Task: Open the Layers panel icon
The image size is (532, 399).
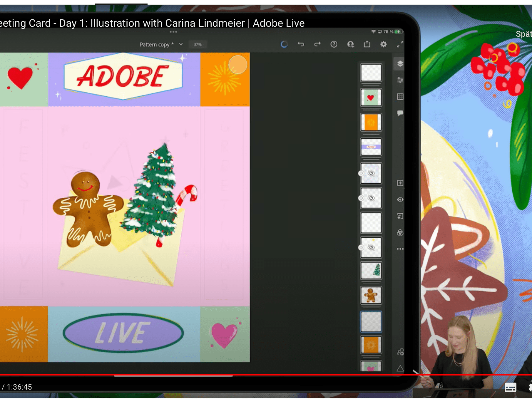Action: click(400, 63)
